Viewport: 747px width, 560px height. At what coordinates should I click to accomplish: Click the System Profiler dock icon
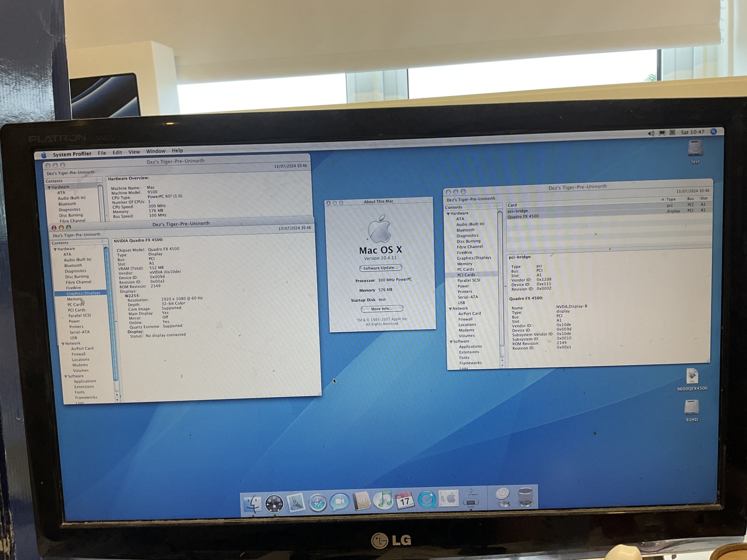(471, 499)
